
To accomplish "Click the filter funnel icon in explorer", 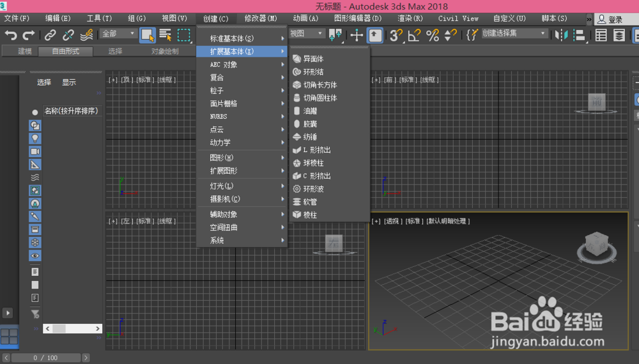I will (35, 314).
